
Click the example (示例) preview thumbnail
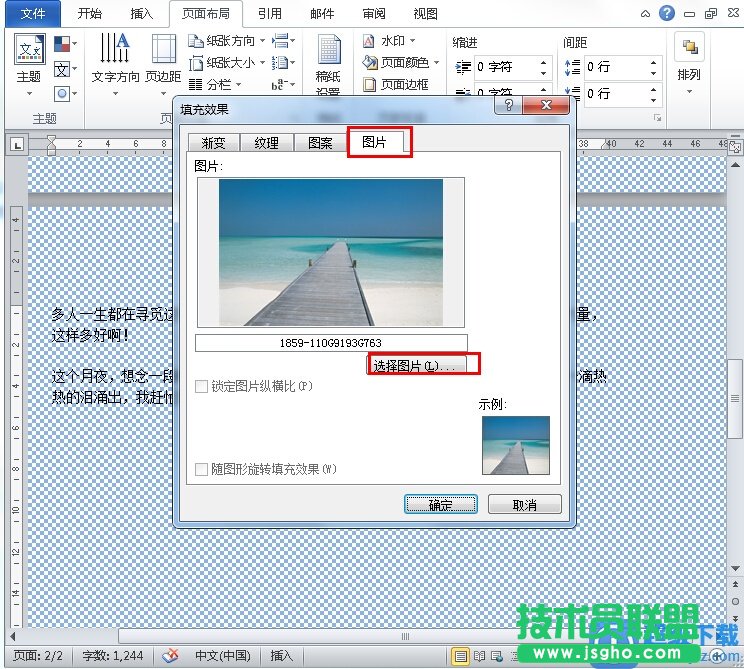[515, 445]
